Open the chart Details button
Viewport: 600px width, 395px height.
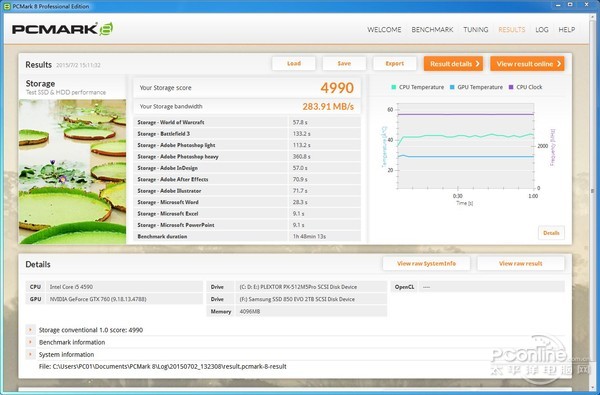(x=551, y=233)
